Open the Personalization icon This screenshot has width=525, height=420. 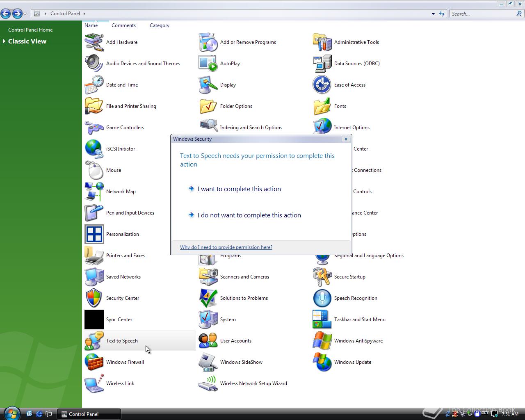pyautogui.click(x=94, y=234)
